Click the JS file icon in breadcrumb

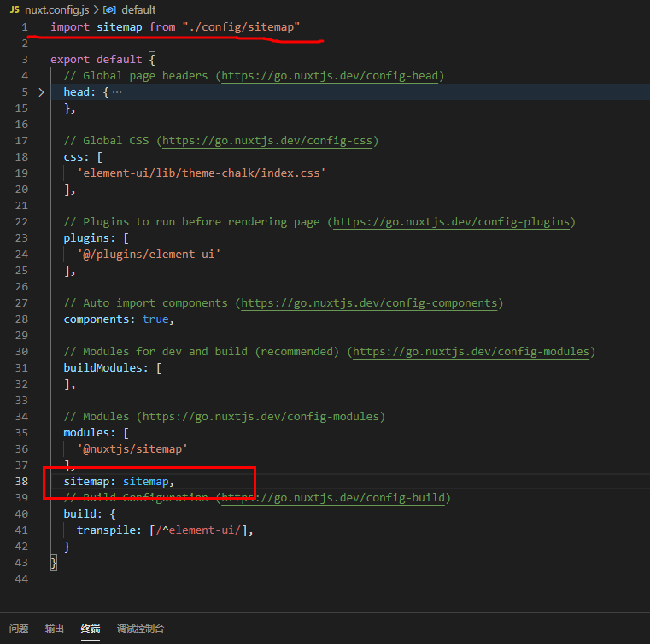pos(15,9)
